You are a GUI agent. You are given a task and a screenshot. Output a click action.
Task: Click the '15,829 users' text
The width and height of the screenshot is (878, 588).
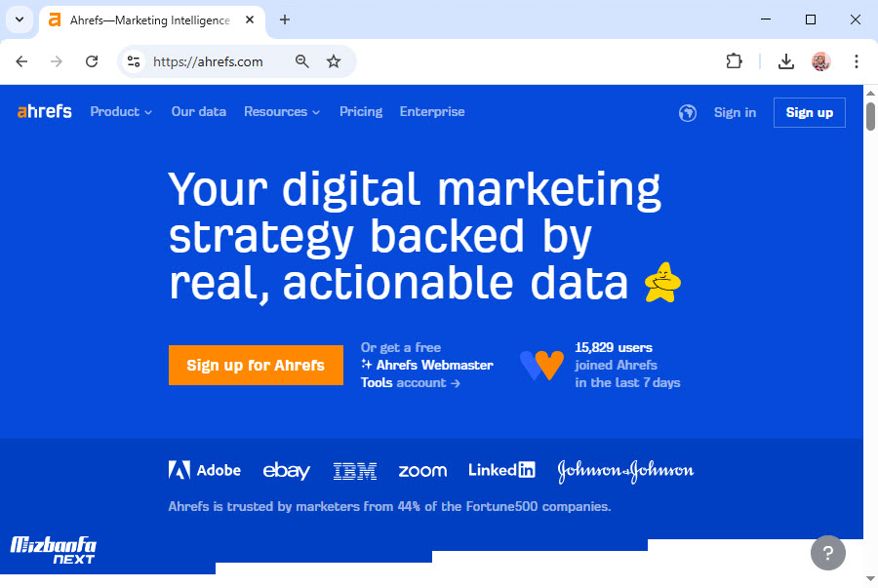(614, 347)
